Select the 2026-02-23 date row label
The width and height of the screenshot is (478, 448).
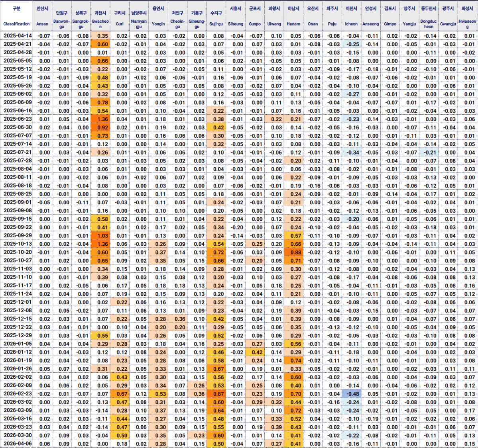click(18, 393)
